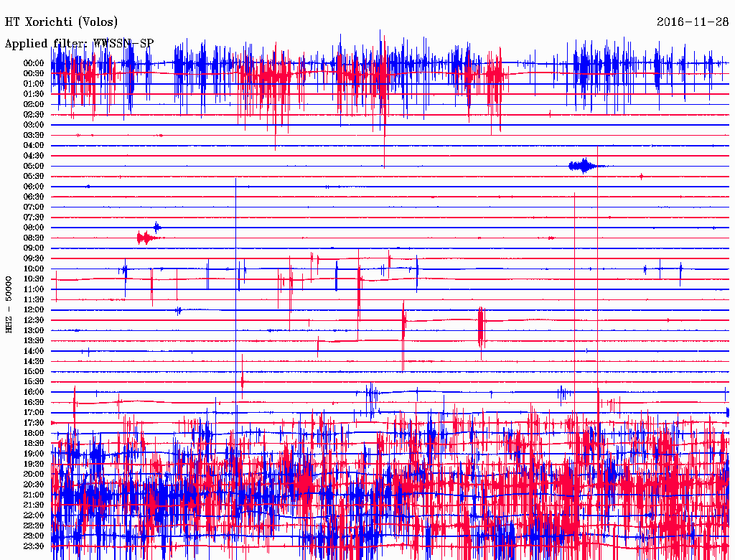Click the date 2016-11-28 in header
This screenshot has height=560, width=735.
pos(693,22)
